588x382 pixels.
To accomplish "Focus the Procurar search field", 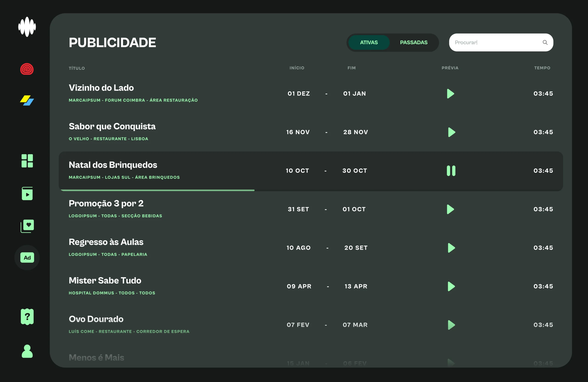I will [501, 42].
